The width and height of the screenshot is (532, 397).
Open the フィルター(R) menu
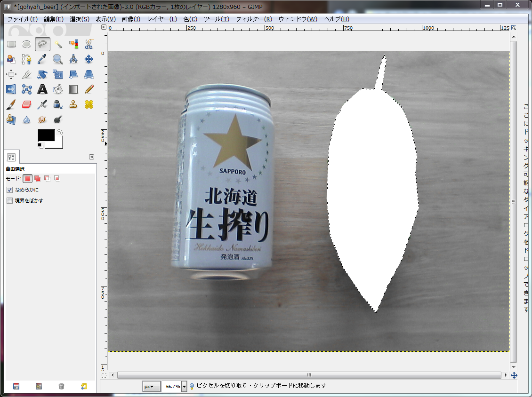click(254, 19)
